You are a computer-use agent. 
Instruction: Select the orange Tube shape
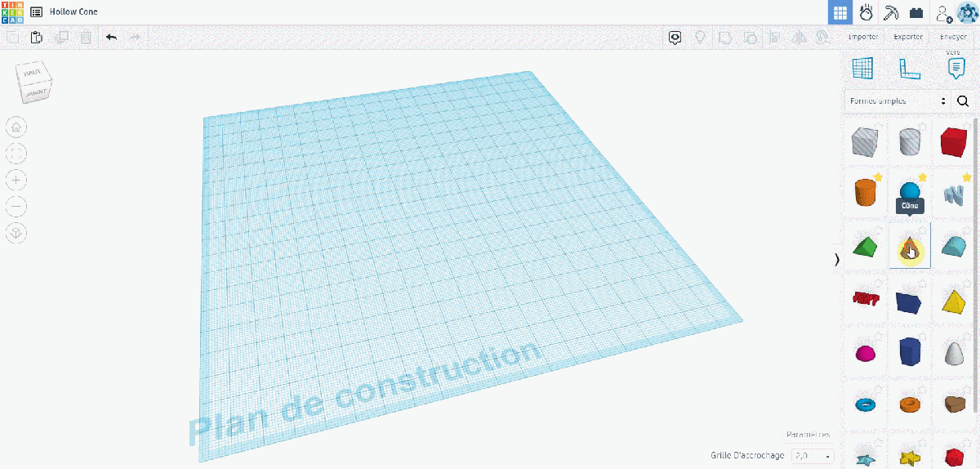click(x=910, y=404)
